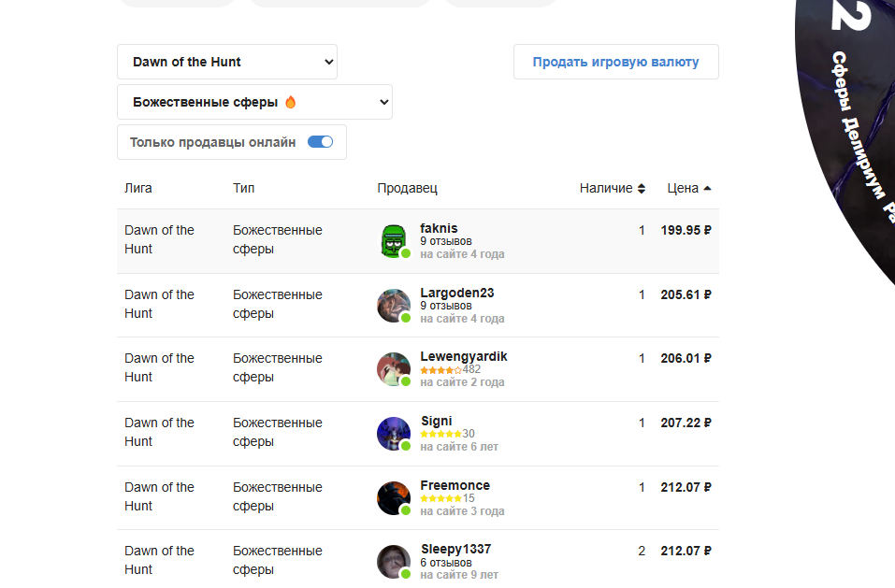
Task: Click Продать игровую валюту button
Action: point(616,62)
